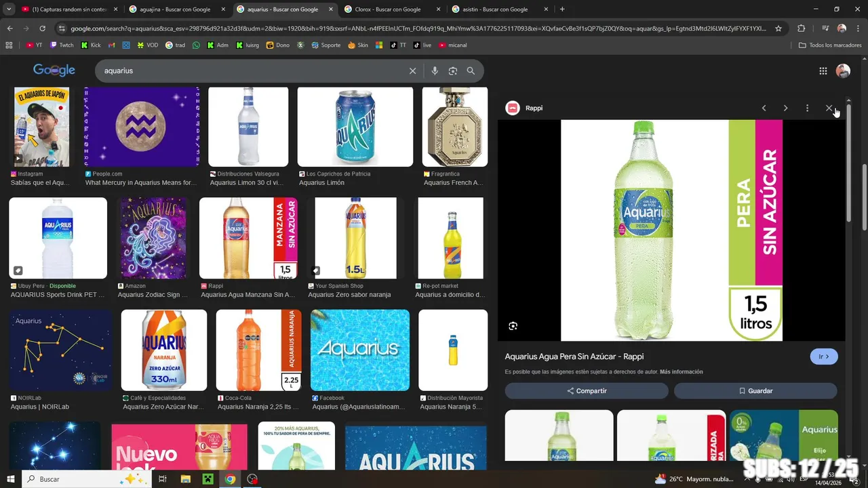Switch to asistin Google tab
The width and height of the screenshot is (868, 488).
click(499, 9)
